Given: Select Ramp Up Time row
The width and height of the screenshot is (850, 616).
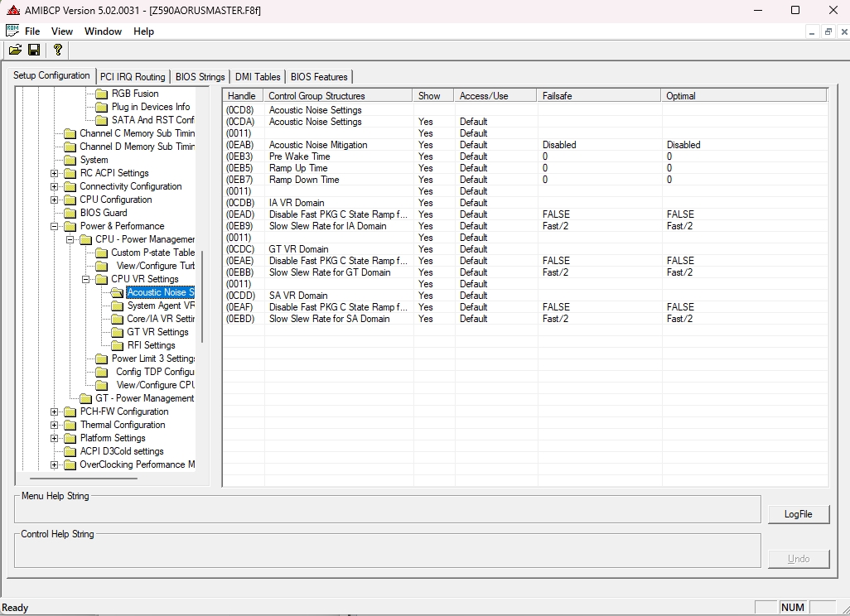Looking at the screenshot, I should (524, 169).
